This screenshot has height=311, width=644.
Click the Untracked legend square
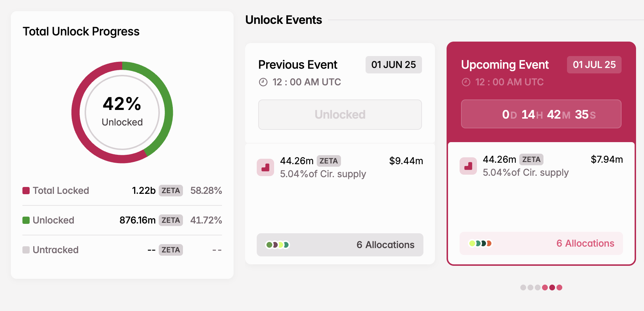[26, 250]
